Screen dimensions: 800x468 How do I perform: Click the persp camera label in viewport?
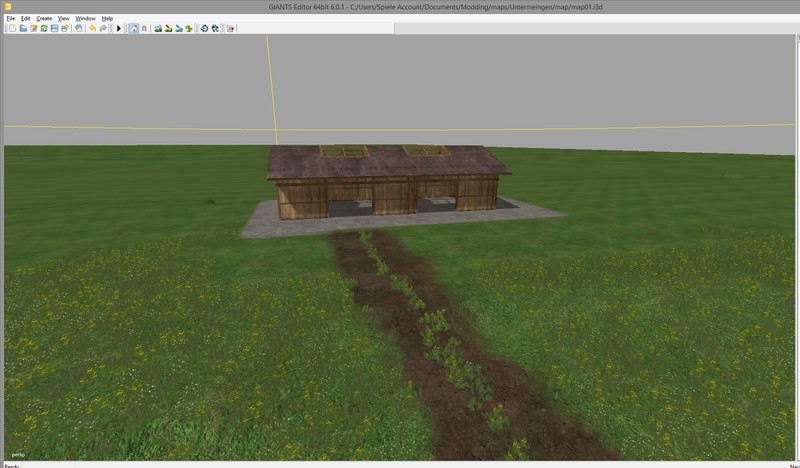(18, 455)
